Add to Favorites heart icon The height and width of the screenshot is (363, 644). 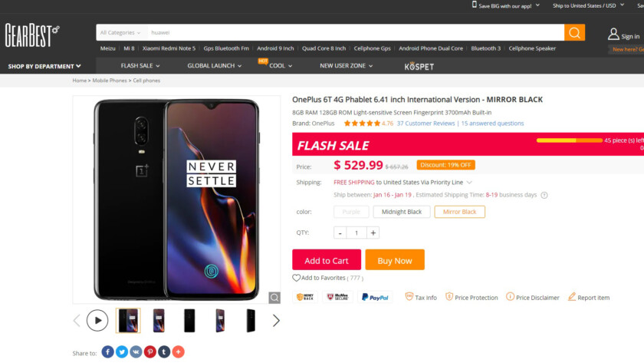click(297, 278)
